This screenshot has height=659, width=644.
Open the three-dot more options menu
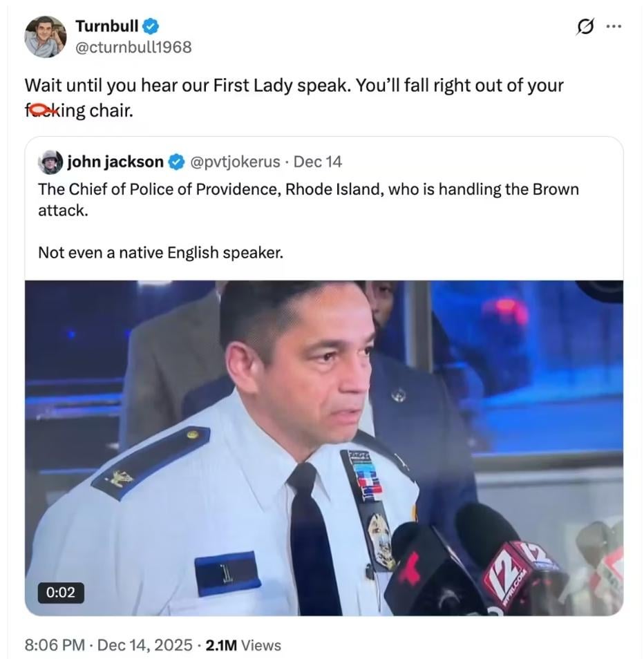click(x=614, y=27)
